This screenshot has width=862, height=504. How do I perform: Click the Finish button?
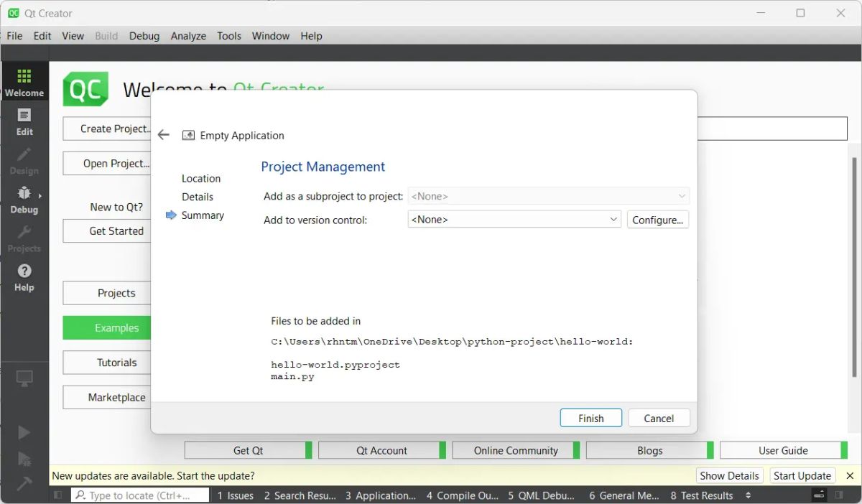click(591, 418)
